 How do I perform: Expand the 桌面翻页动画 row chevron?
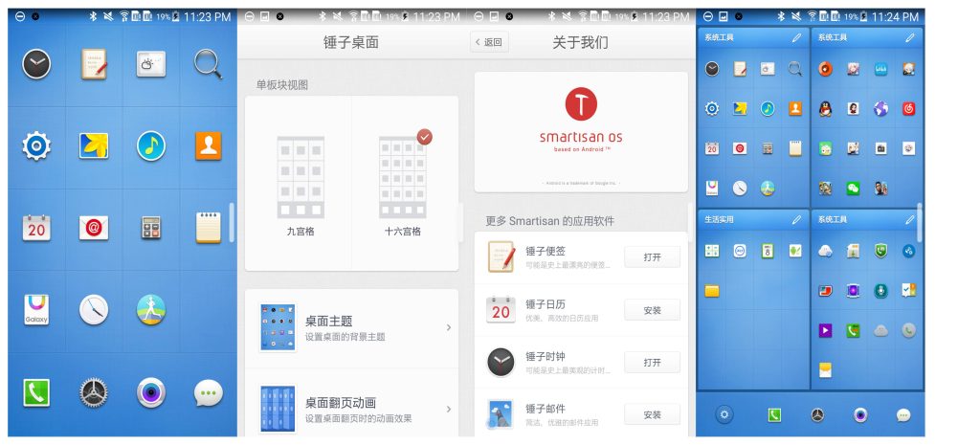coord(449,409)
